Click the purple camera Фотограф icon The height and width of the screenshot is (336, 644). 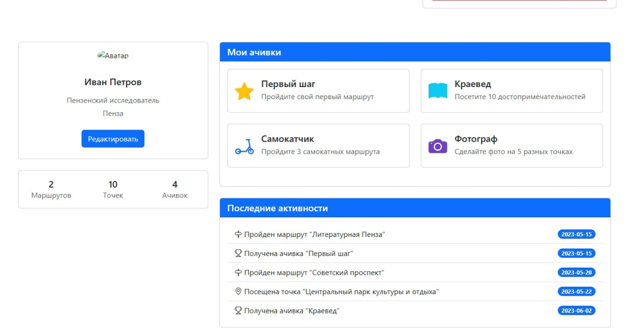[x=437, y=146]
